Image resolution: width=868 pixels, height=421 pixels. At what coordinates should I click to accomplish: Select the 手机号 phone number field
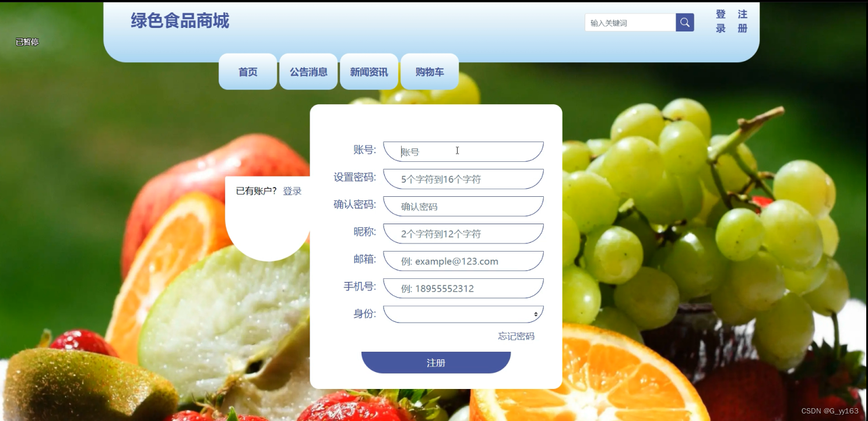tap(463, 288)
